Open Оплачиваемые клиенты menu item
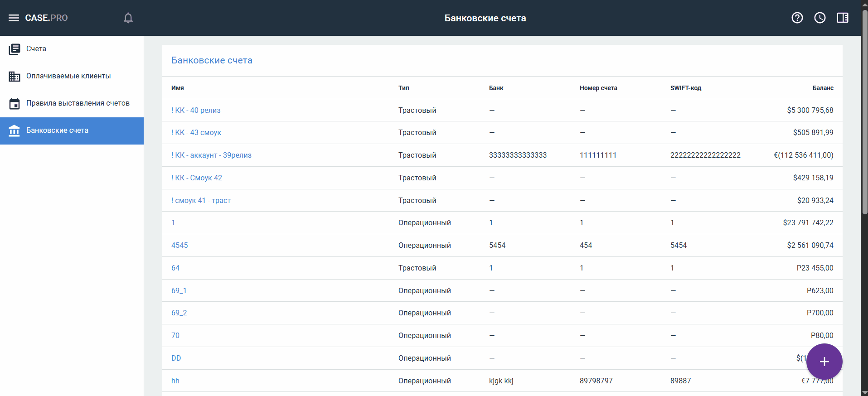 click(x=68, y=76)
